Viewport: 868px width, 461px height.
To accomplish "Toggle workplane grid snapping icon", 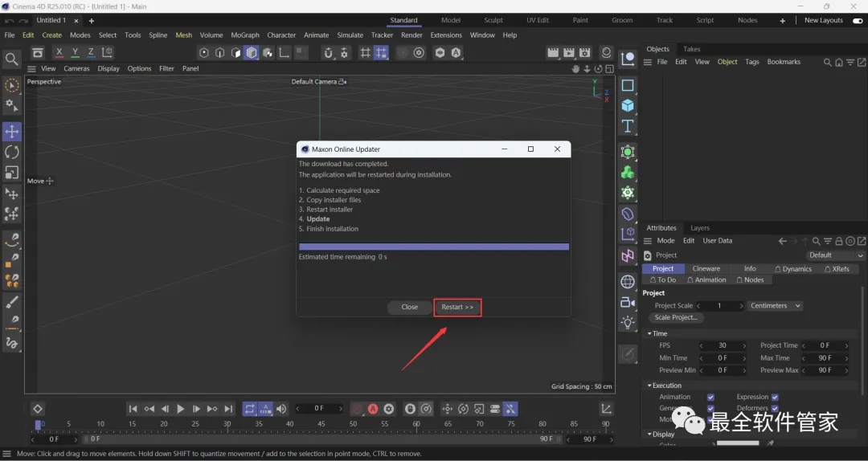I will (381, 52).
